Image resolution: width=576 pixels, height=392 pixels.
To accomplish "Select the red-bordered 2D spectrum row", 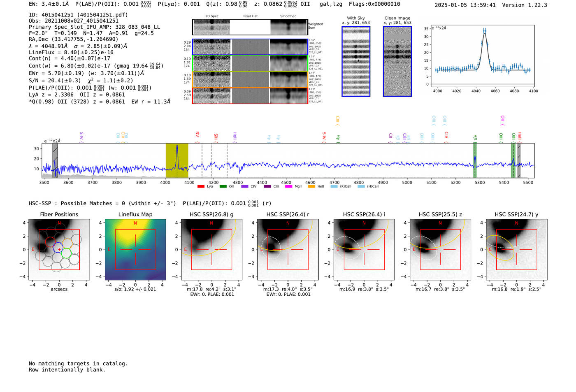I will pyautogui.click(x=250, y=95).
